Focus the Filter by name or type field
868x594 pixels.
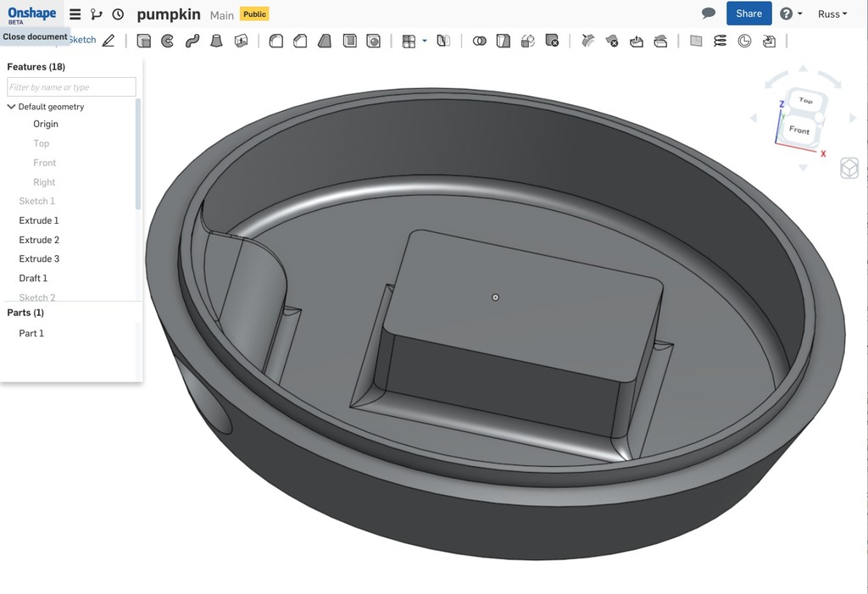[x=71, y=87]
